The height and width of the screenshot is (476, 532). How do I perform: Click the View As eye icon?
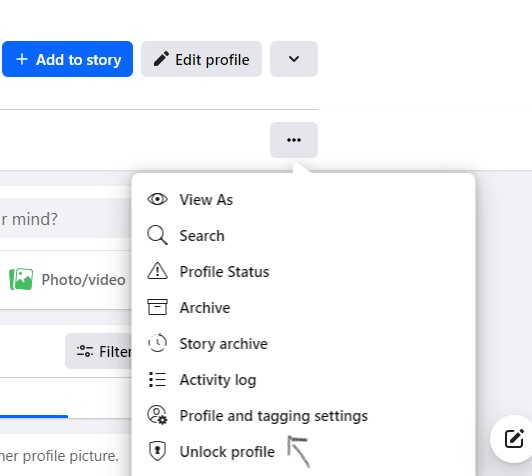(157, 199)
